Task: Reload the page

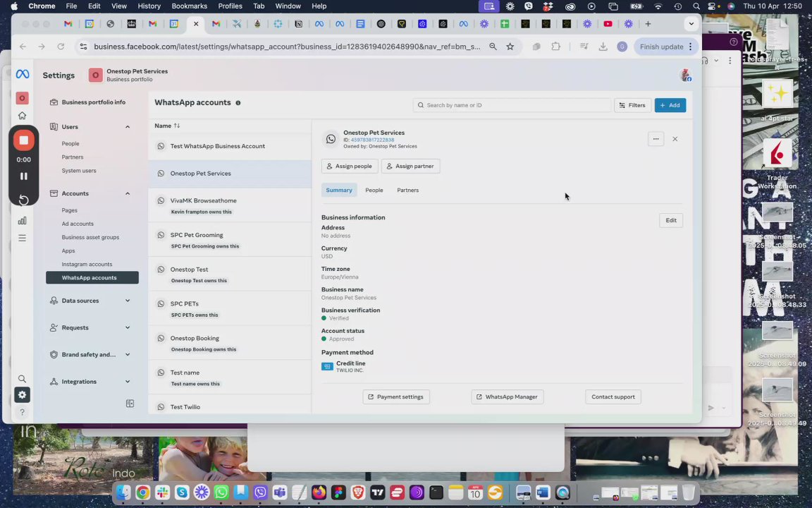Action: point(61,47)
